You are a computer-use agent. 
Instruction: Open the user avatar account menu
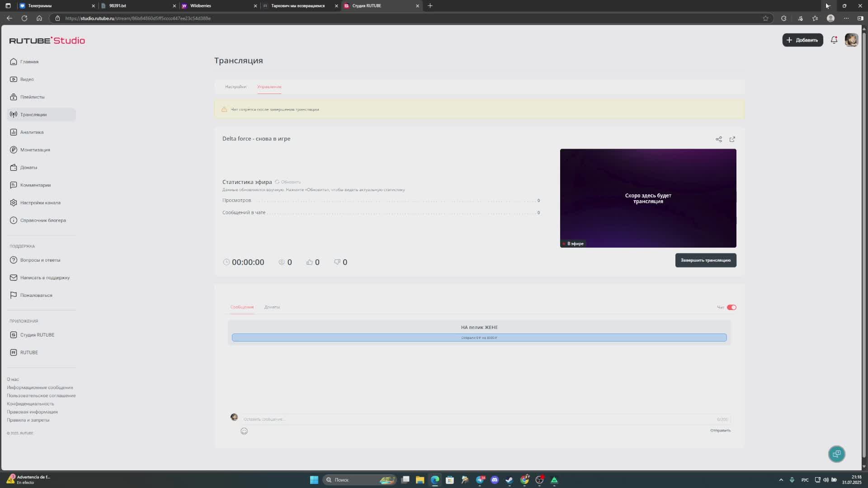point(851,40)
